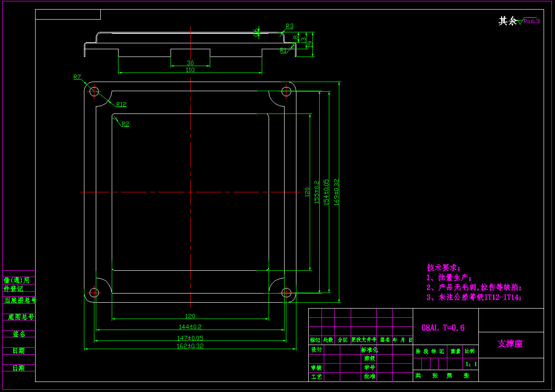This screenshot has height=392, width=555.
Task: Select the 年 月 日 header cell
Action: point(403,340)
